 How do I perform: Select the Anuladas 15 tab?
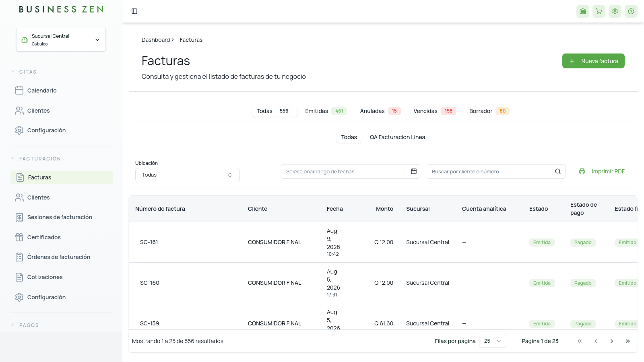[x=380, y=111]
